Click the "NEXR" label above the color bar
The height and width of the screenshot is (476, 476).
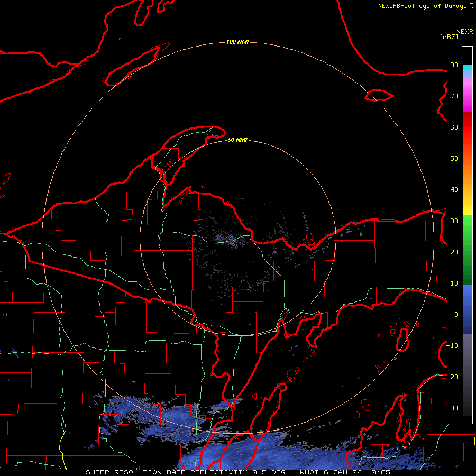click(465, 32)
